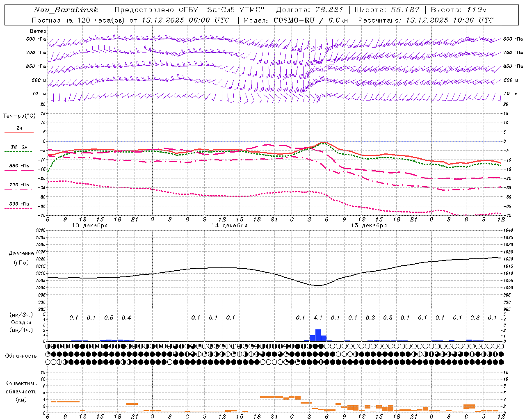
Task: Click the (мм/1ч.) unit label
Action: coord(21,330)
